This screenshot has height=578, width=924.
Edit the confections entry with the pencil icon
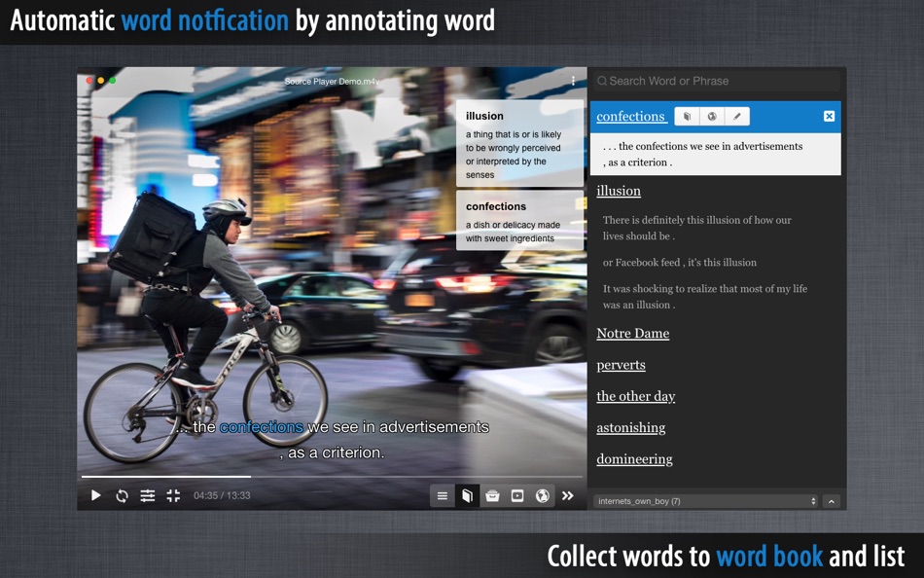click(x=737, y=116)
